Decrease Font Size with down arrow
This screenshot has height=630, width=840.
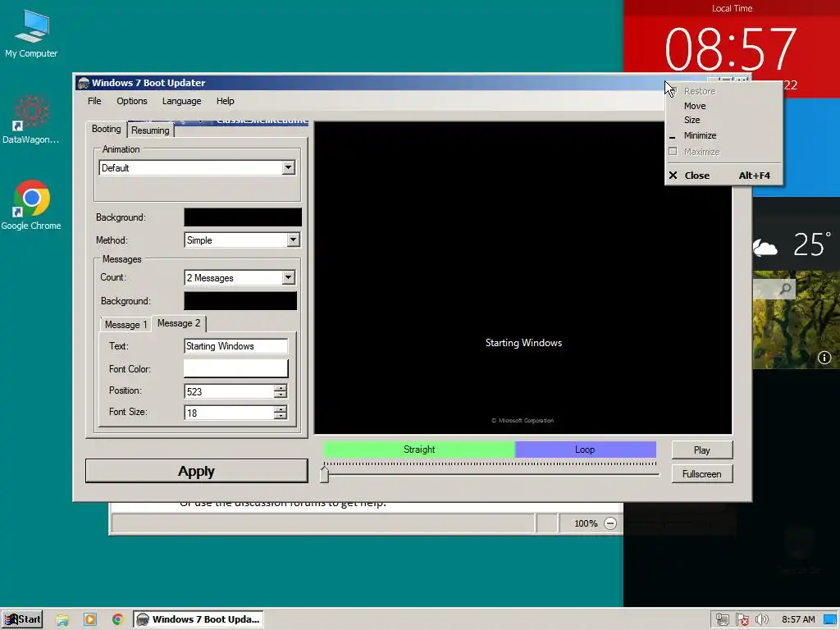pyautogui.click(x=281, y=416)
